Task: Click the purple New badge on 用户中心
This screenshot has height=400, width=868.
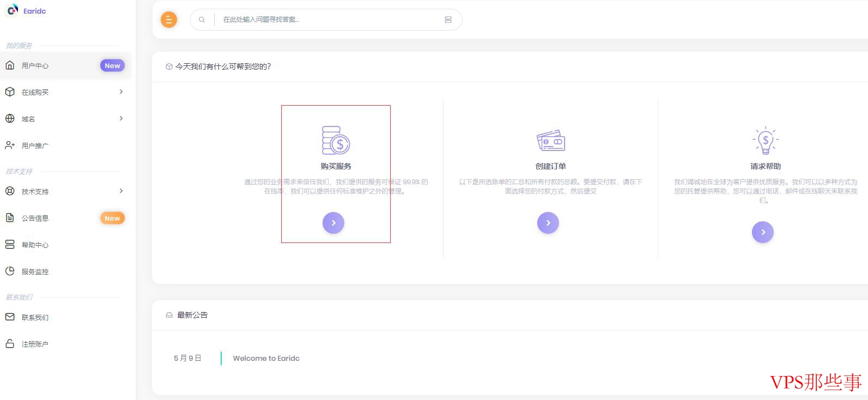Action: coord(112,65)
